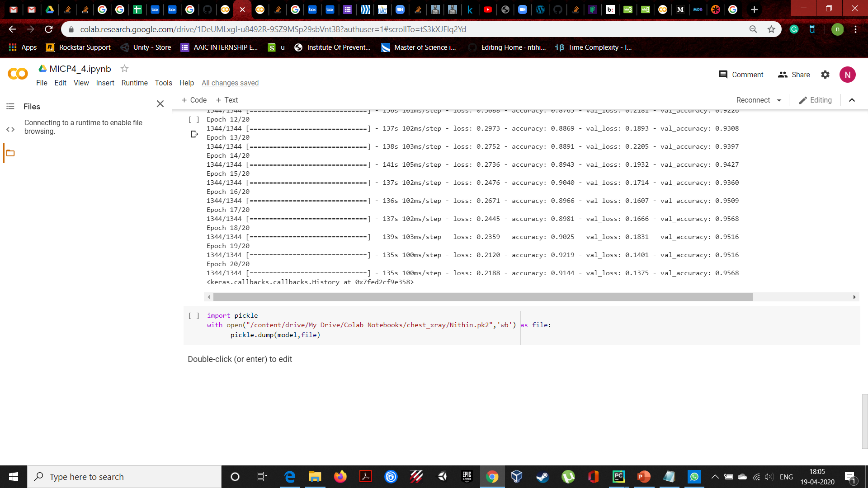Click the Comment icon in Colab toolbar
Image resolution: width=868 pixels, height=488 pixels.
(x=724, y=75)
